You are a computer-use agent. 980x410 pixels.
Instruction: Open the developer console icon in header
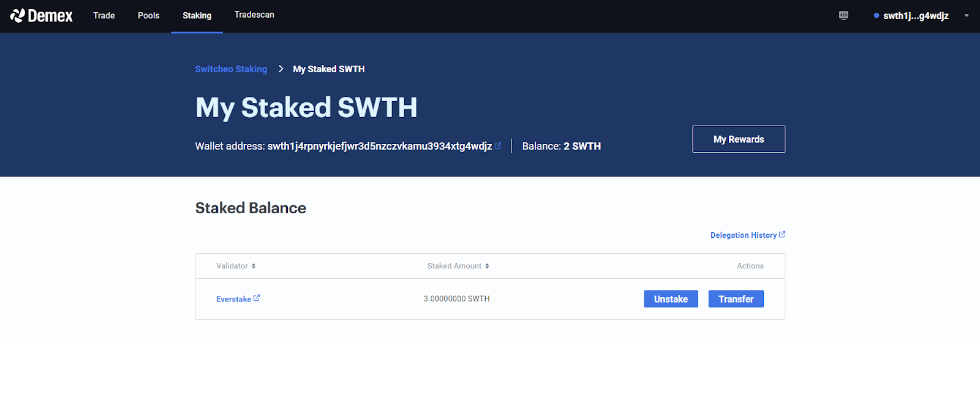tap(843, 16)
